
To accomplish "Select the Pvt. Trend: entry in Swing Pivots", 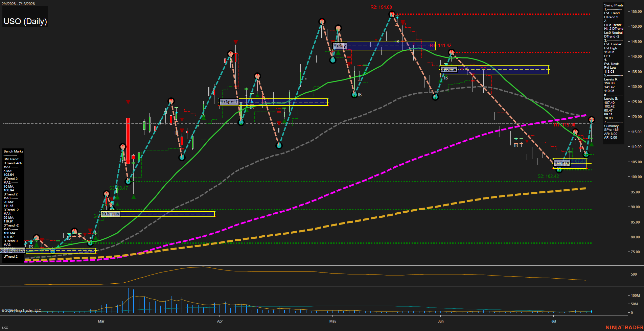I will [612, 13].
